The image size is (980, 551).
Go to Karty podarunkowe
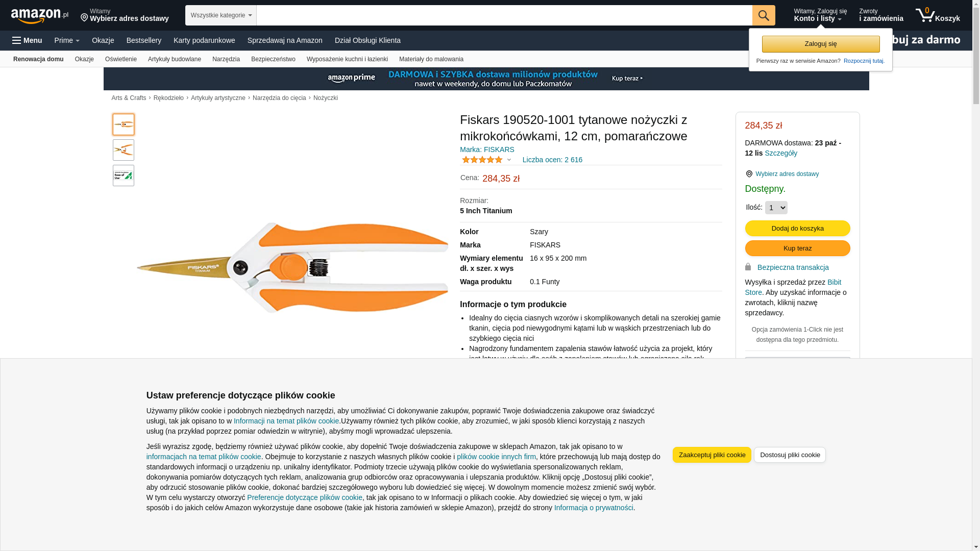(x=204, y=40)
